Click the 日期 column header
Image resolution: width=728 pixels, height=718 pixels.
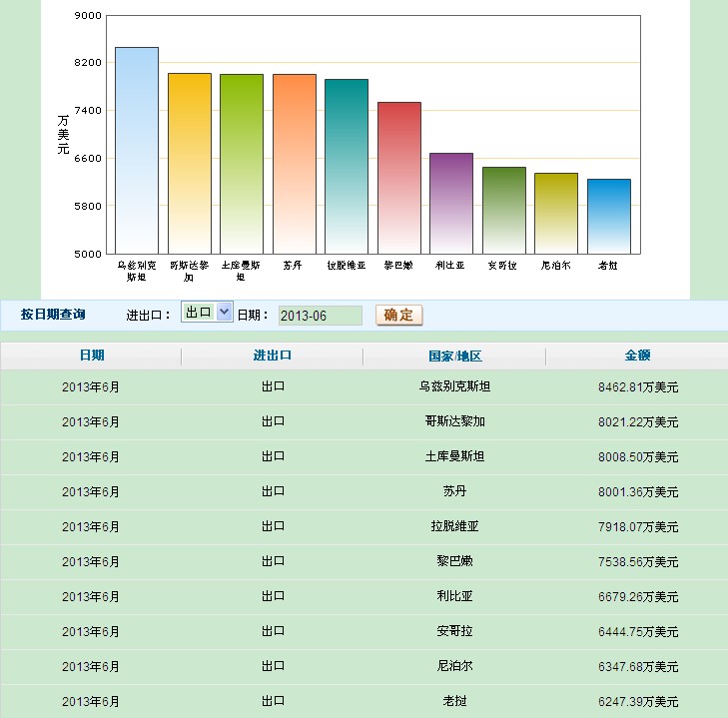[x=92, y=356]
